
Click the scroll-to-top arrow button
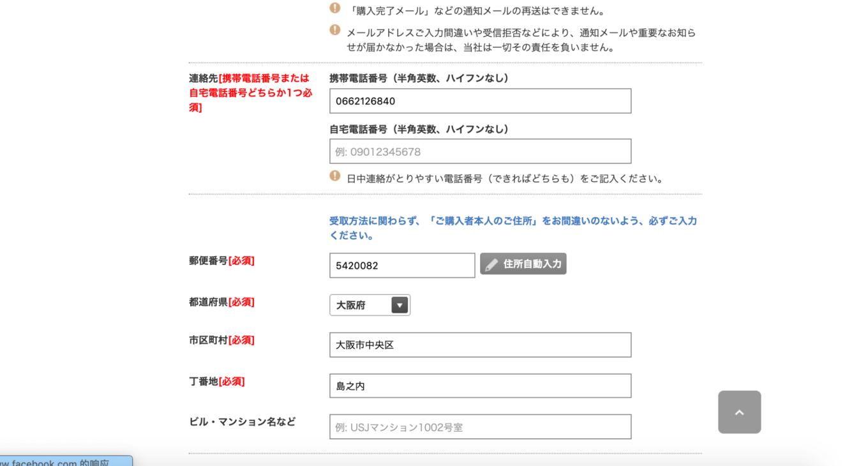click(x=739, y=412)
